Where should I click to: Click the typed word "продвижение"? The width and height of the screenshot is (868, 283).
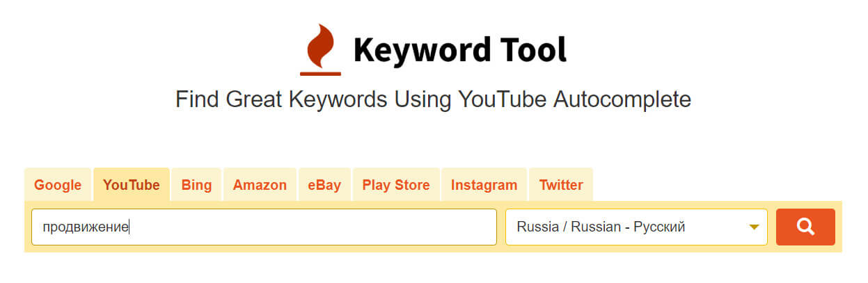86,227
